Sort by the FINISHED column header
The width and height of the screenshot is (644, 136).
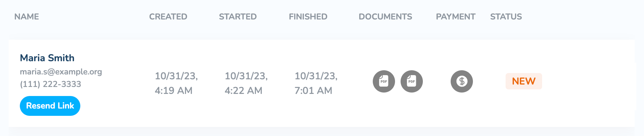[308, 16]
